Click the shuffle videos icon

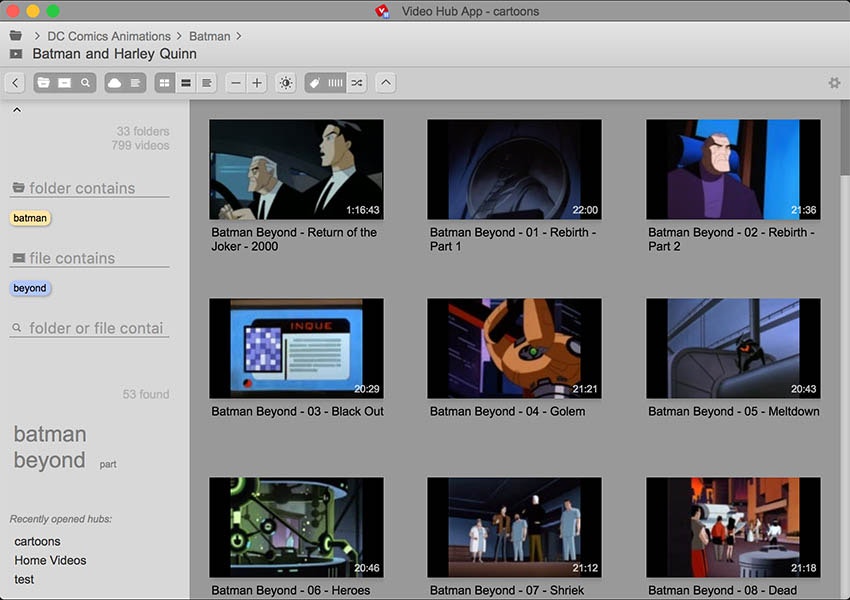point(356,82)
